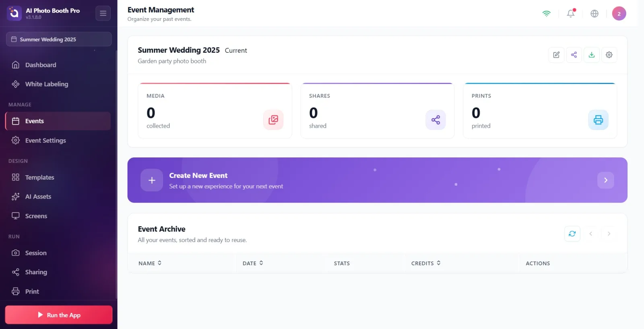Click the PRINTS printed card
644x329 pixels.
click(540, 111)
